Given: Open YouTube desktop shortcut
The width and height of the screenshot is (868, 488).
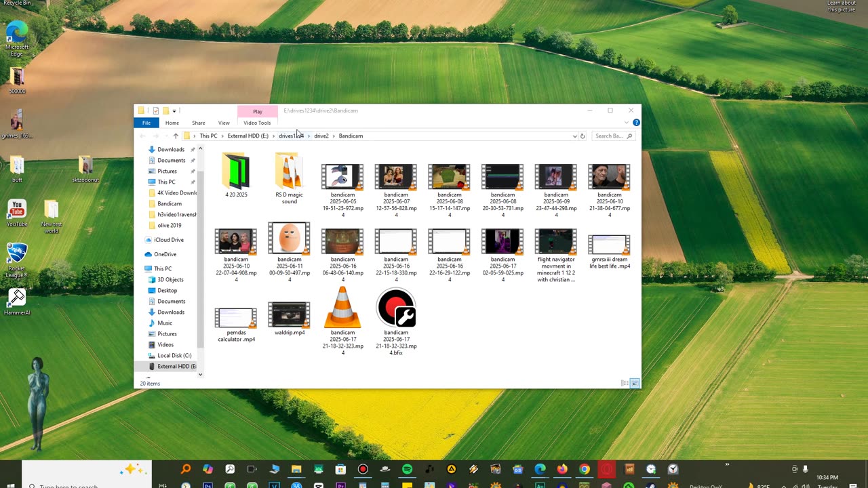Looking at the screenshot, I should point(17,213).
